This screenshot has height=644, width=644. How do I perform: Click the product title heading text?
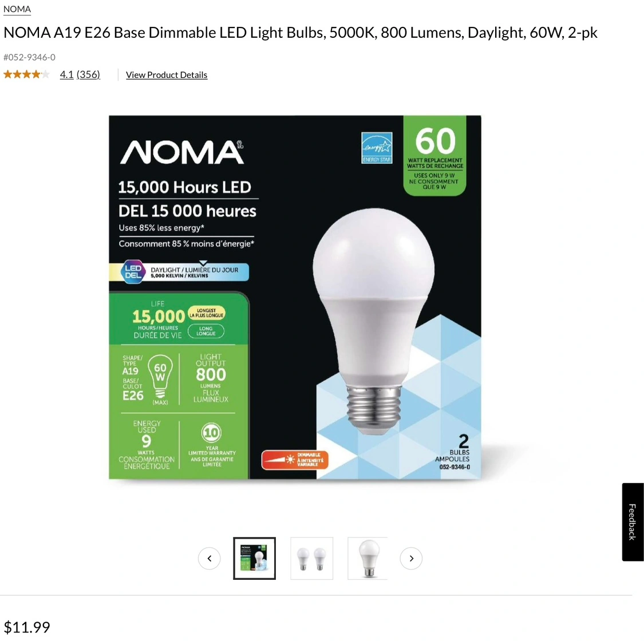pyautogui.click(x=300, y=33)
